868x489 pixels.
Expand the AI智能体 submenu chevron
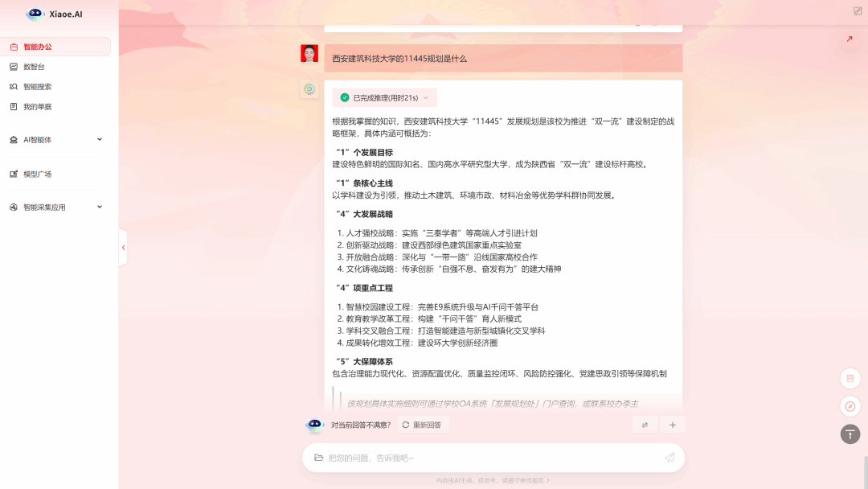pos(100,140)
